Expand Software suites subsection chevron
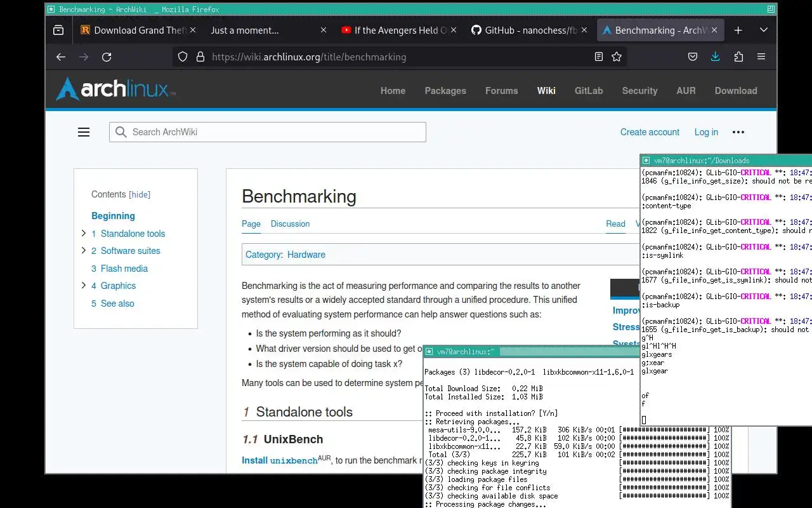The image size is (812, 508). point(84,251)
